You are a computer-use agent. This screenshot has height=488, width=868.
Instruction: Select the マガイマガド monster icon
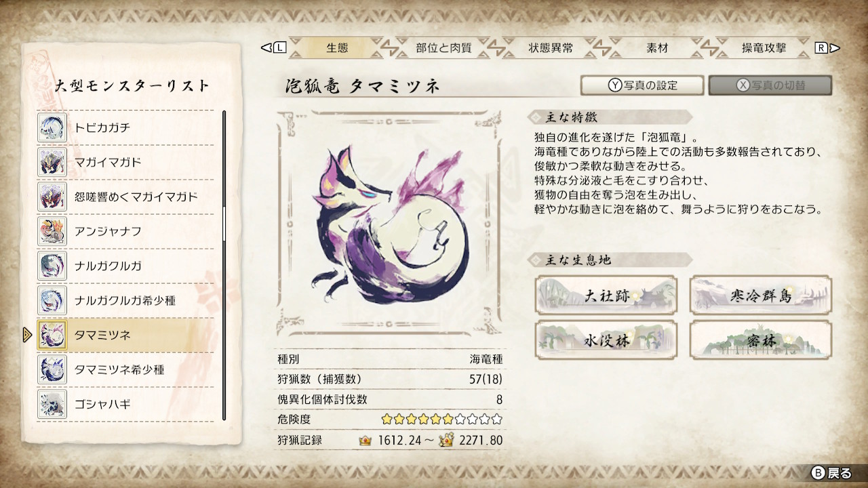(52, 162)
